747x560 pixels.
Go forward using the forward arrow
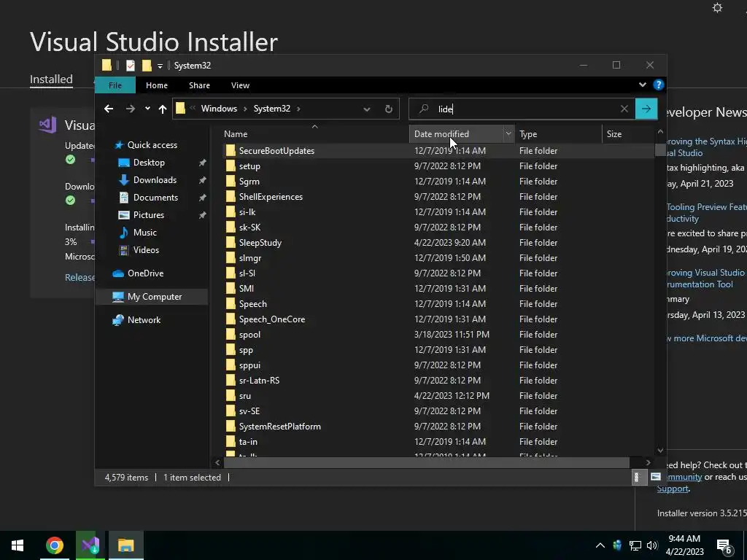pyautogui.click(x=130, y=109)
